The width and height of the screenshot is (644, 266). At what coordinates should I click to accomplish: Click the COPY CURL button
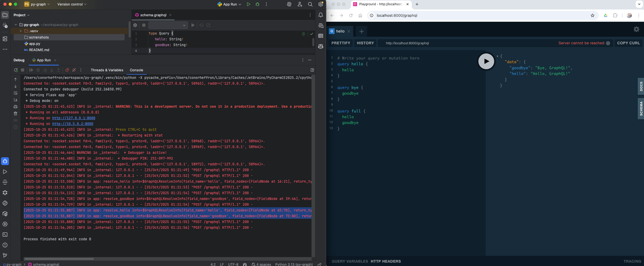(628, 43)
